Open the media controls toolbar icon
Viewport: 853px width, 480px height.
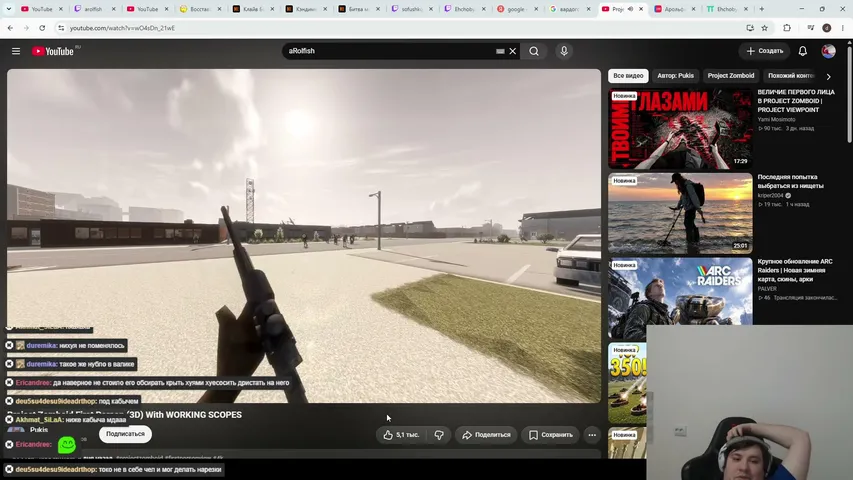click(x=811, y=28)
